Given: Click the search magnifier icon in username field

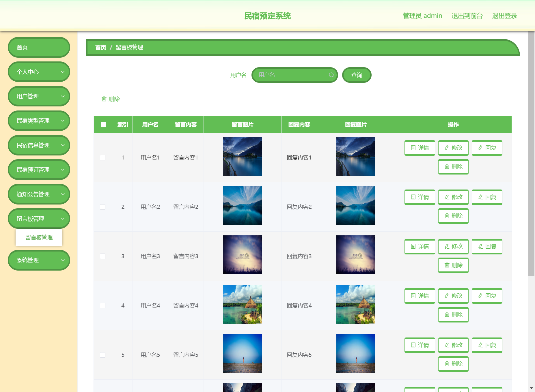Looking at the screenshot, I should pos(331,75).
